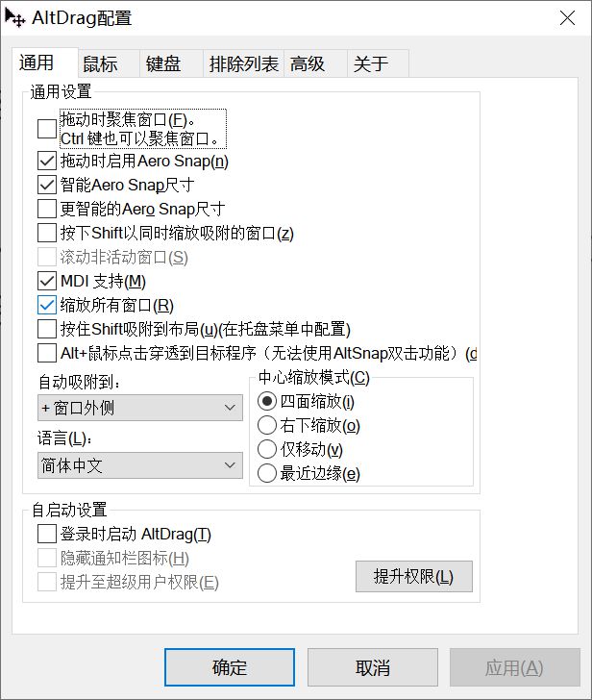Confirm settings with 确定 button
Image resolution: width=592 pixels, height=700 pixels.
click(x=230, y=667)
